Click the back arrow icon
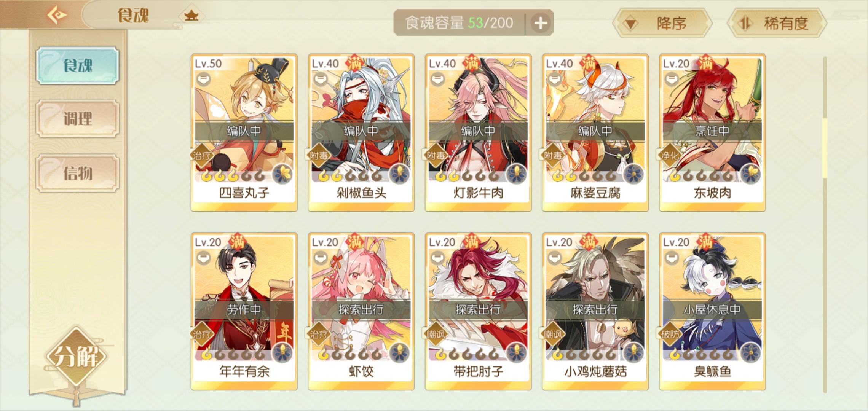 pos(57,15)
